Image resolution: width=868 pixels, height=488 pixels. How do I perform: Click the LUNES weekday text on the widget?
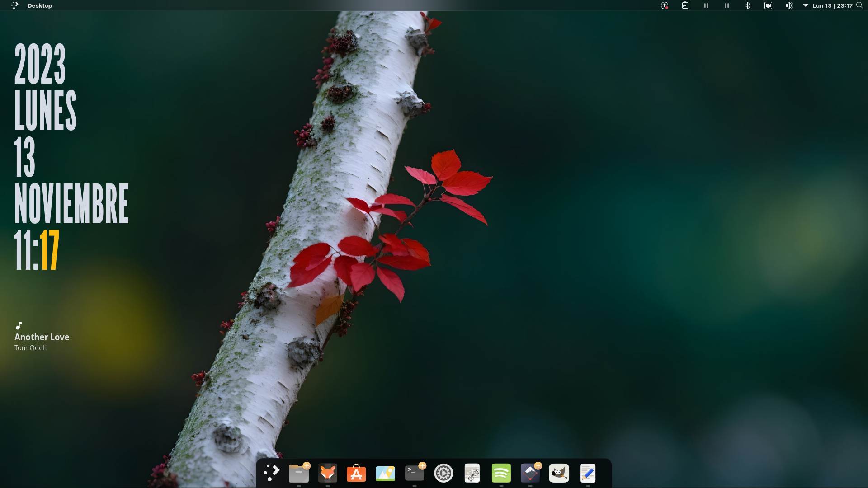(46, 110)
